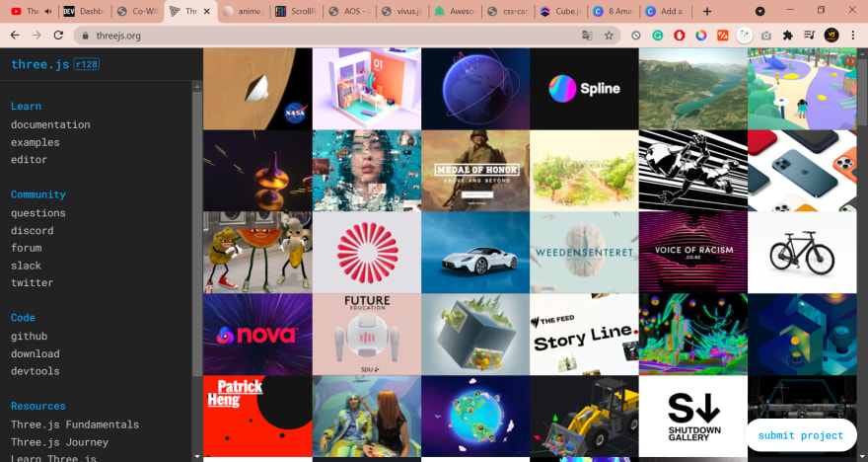Open the Grammarly extension icon
The width and height of the screenshot is (868, 462).
coord(658,36)
